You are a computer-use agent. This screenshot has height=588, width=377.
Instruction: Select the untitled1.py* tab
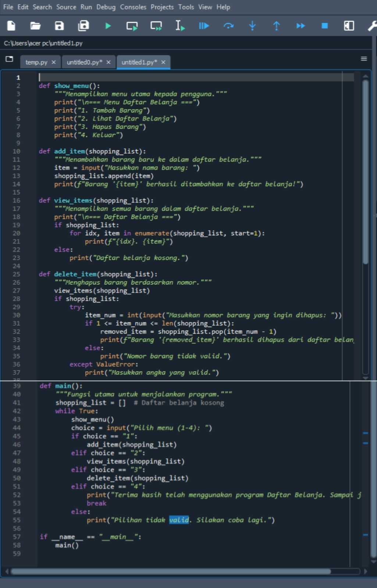click(139, 62)
